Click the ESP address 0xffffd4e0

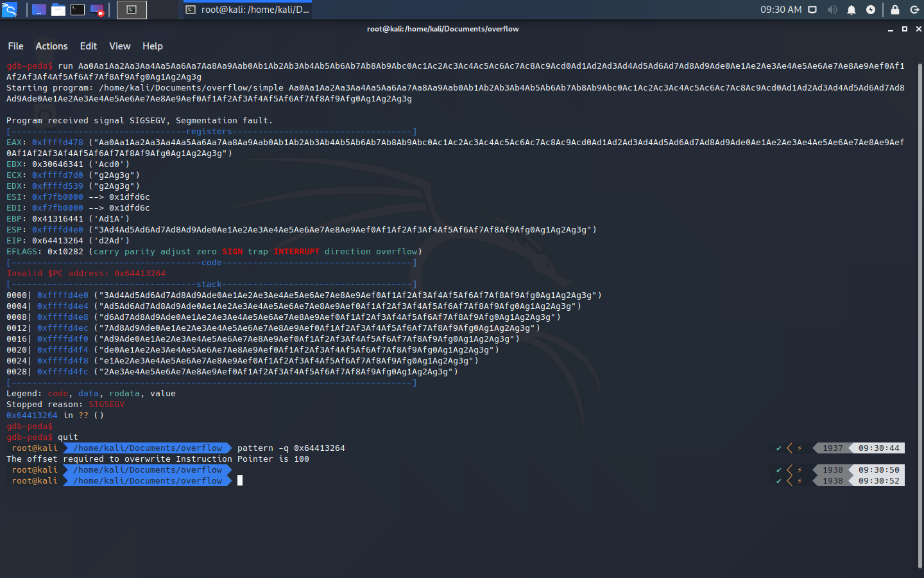pos(58,230)
